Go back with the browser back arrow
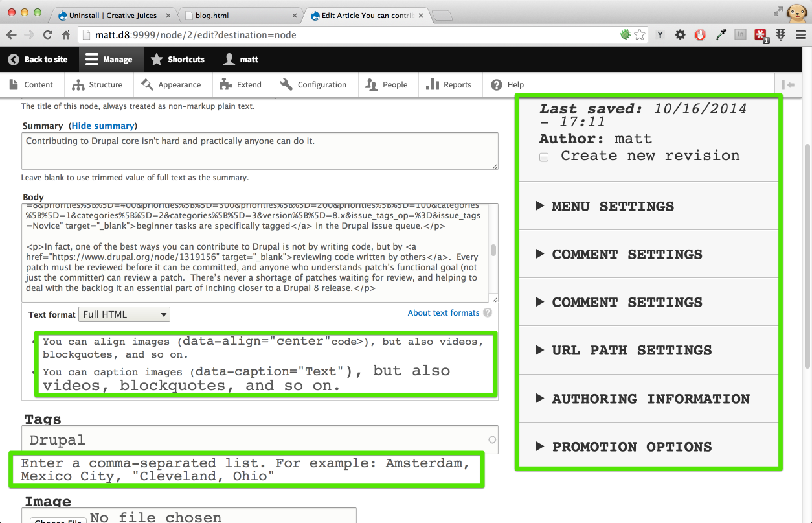Screen dimensions: 812x523 [11, 35]
